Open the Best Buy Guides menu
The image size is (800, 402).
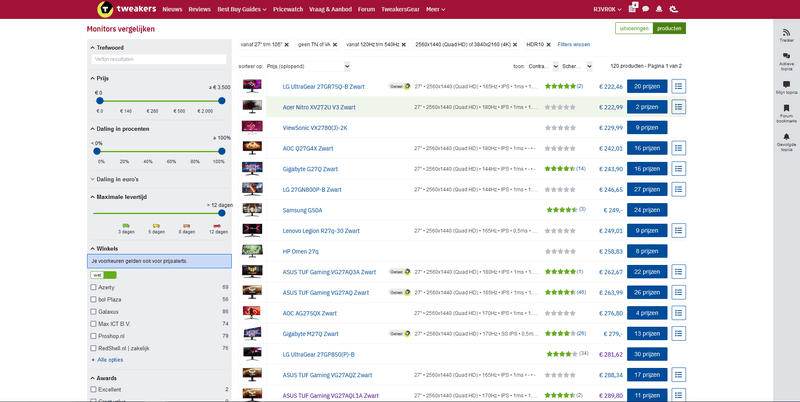click(242, 9)
